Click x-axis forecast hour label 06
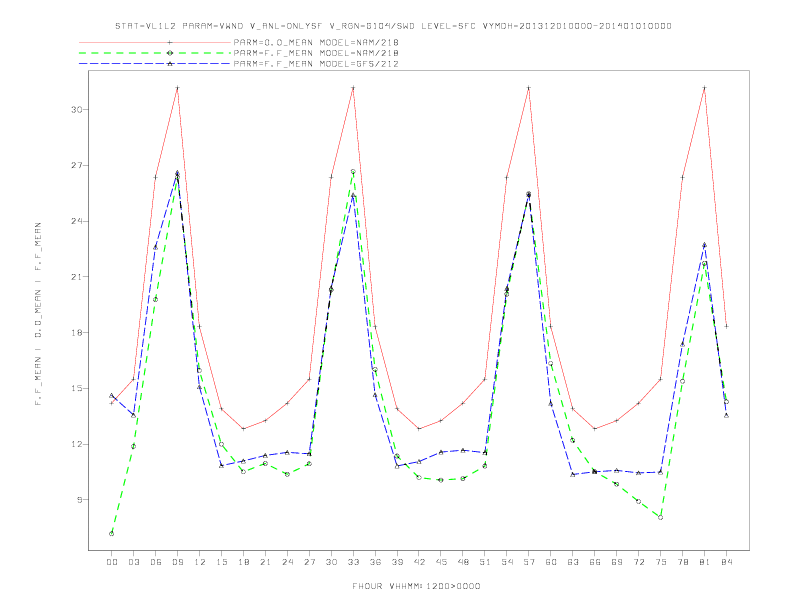 [x=156, y=562]
